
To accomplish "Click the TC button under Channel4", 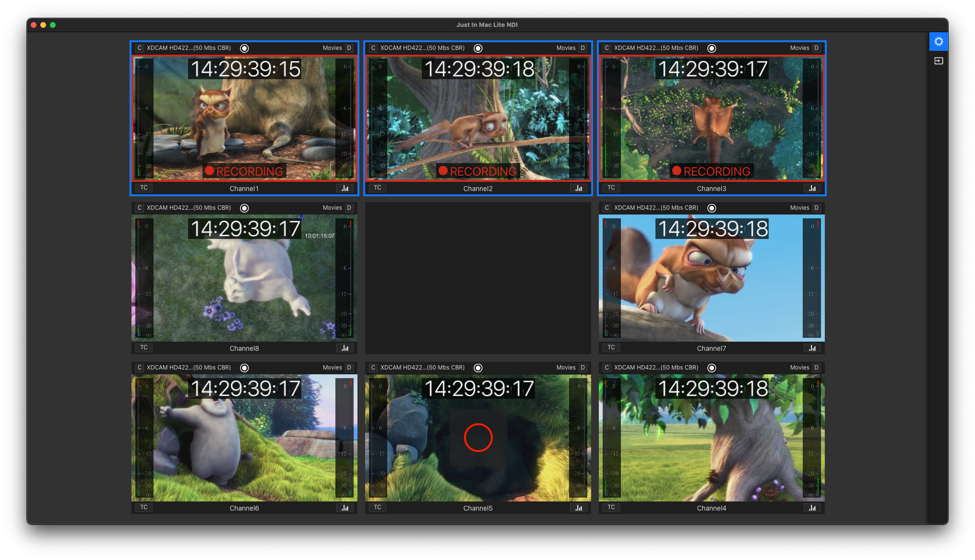I will (x=611, y=507).
